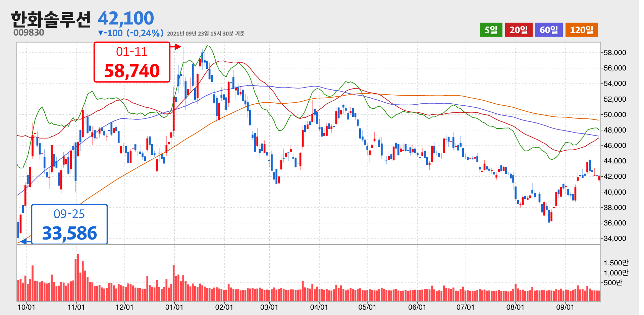
Task: Click the 42,000 price axis label
Action: click(x=615, y=176)
